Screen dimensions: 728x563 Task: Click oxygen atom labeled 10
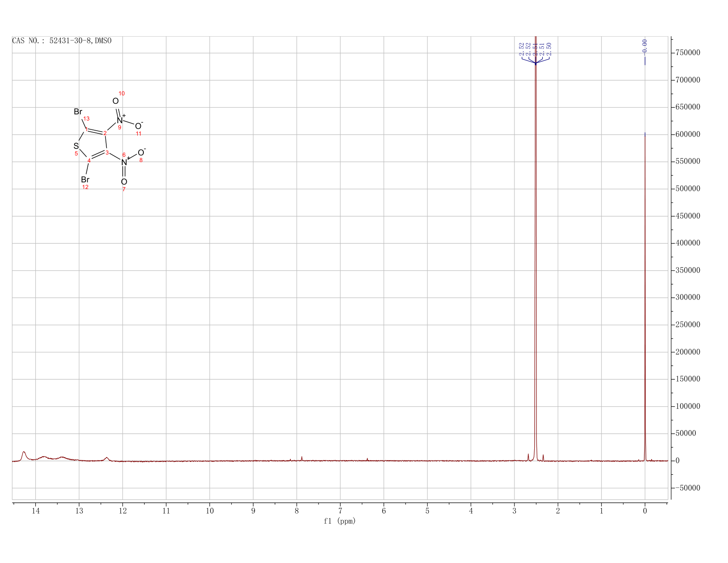click(x=116, y=101)
